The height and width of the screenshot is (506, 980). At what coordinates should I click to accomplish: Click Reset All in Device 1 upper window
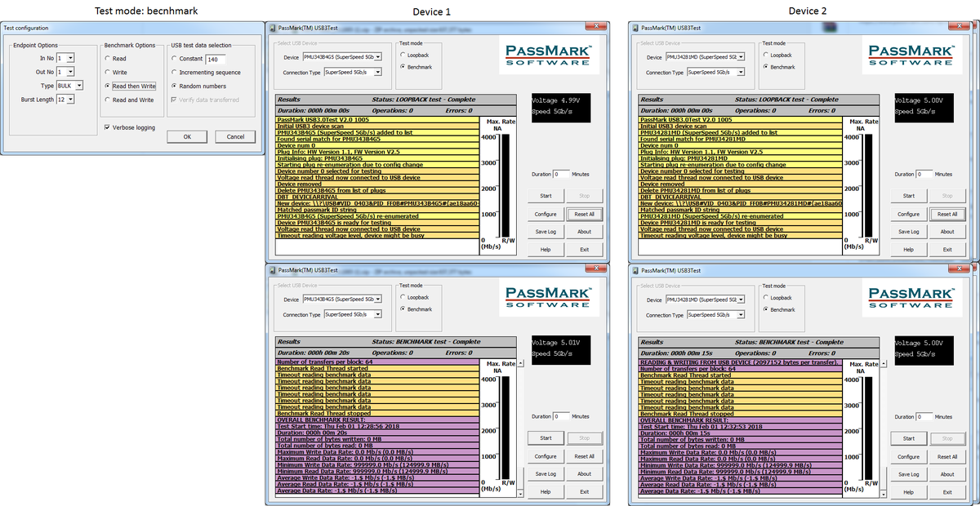[585, 214]
